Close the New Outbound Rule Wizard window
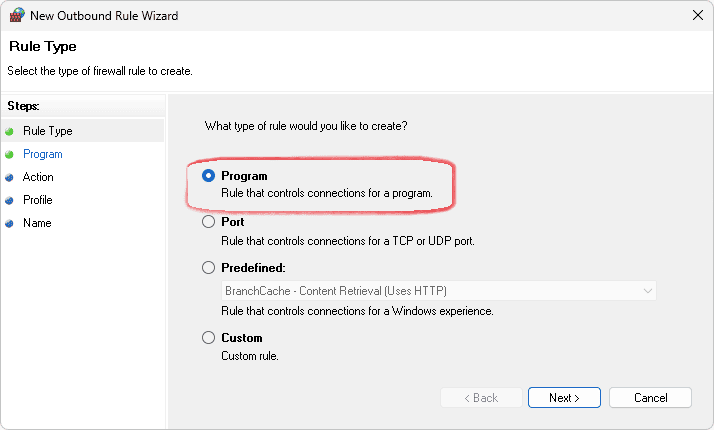Viewport: 714px width, 430px height. [697, 15]
